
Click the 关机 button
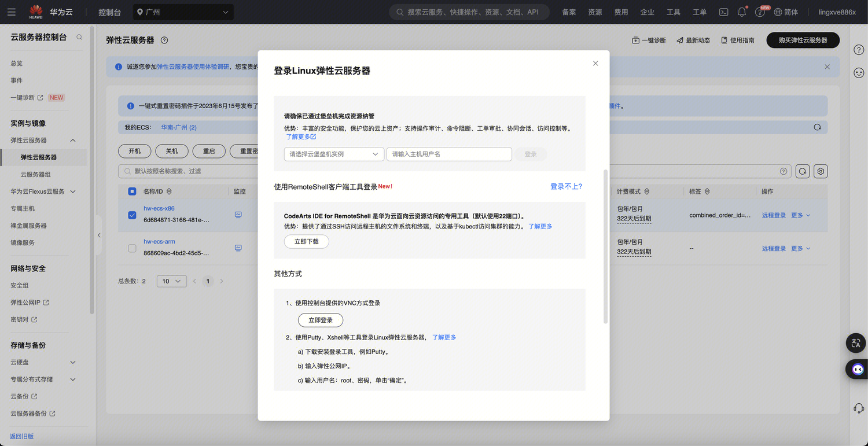click(x=172, y=151)
